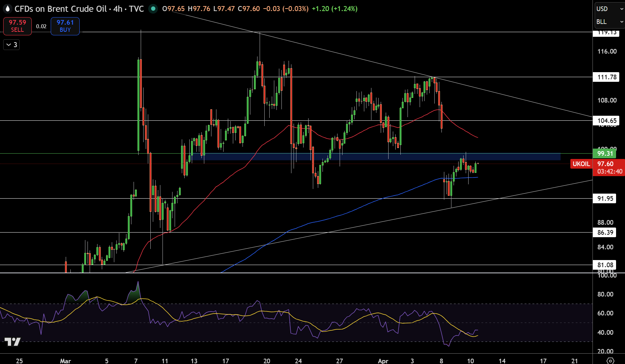
Task: Click the 91.95 support level label
Action: (605, 199)
